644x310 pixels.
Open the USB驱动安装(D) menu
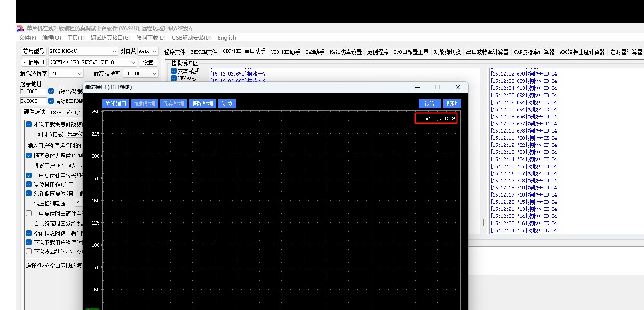[x=192, y=38]
